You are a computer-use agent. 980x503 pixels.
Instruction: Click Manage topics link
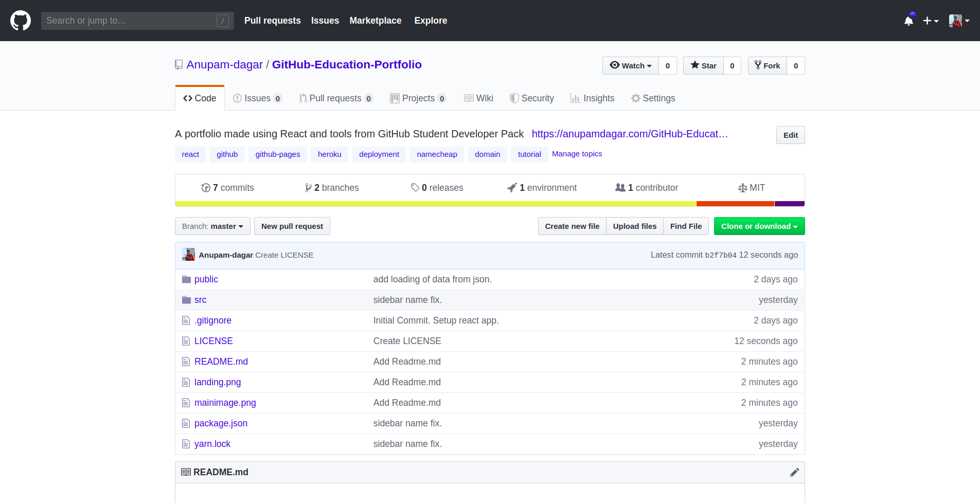pyautogui.click(x=577, y=154)
